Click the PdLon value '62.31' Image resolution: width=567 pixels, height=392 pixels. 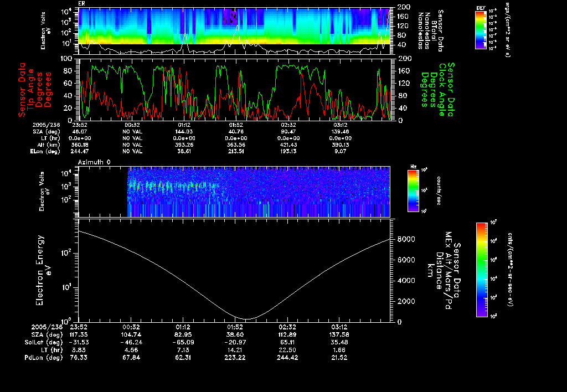183,357
